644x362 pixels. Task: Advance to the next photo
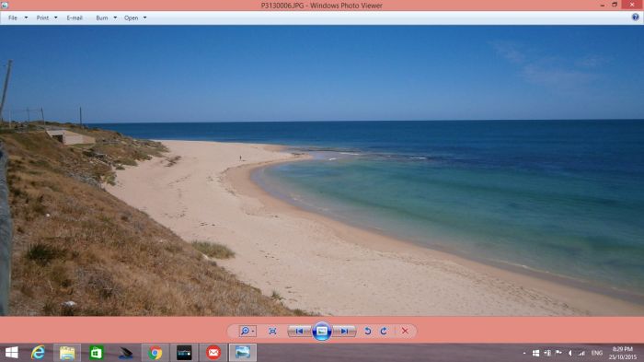344,332
